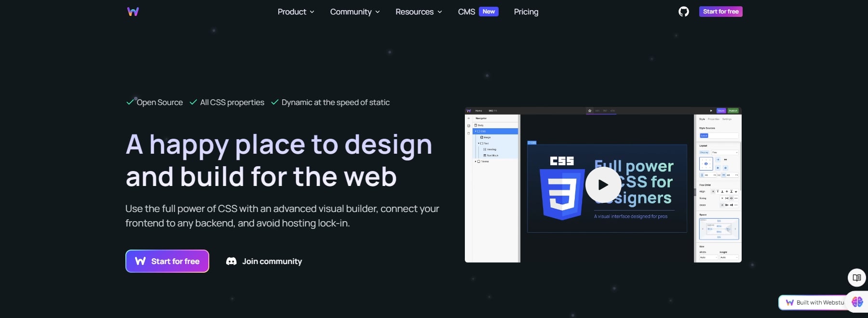Play the Full power CSS video

603,185
